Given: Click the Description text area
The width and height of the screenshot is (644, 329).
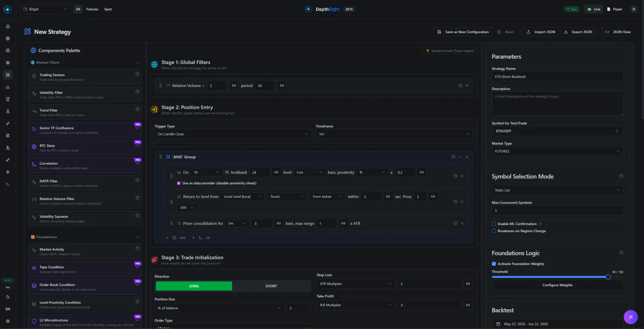Looking at the screenshot, I should (x=557, y=104).
